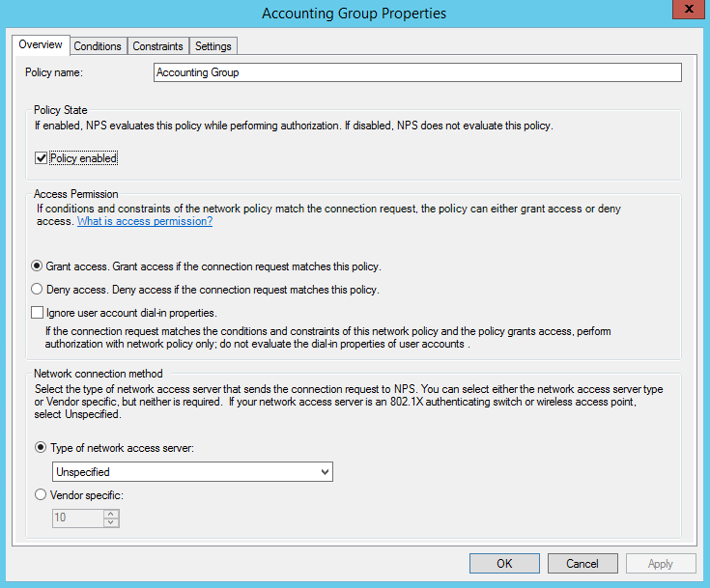This screenshot has height=588, width=710.
Task: Close the Accounting Group Properties dialog
Action: [x=689, y=9]
